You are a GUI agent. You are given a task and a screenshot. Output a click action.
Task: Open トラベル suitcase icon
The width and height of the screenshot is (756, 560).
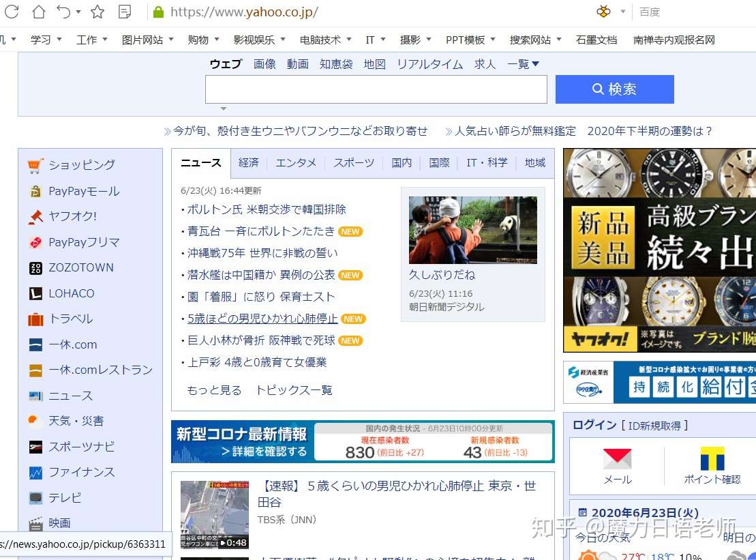tap(35, 319)
